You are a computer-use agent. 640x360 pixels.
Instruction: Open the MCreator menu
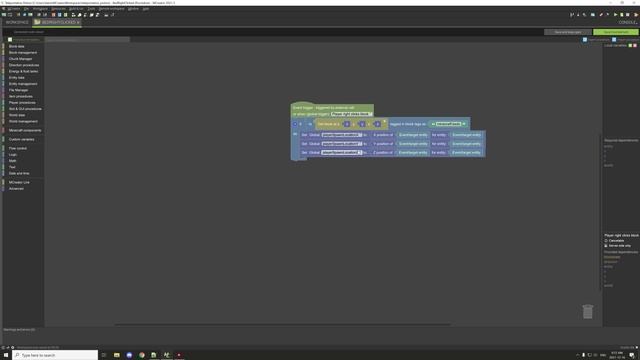pos(13,9)
